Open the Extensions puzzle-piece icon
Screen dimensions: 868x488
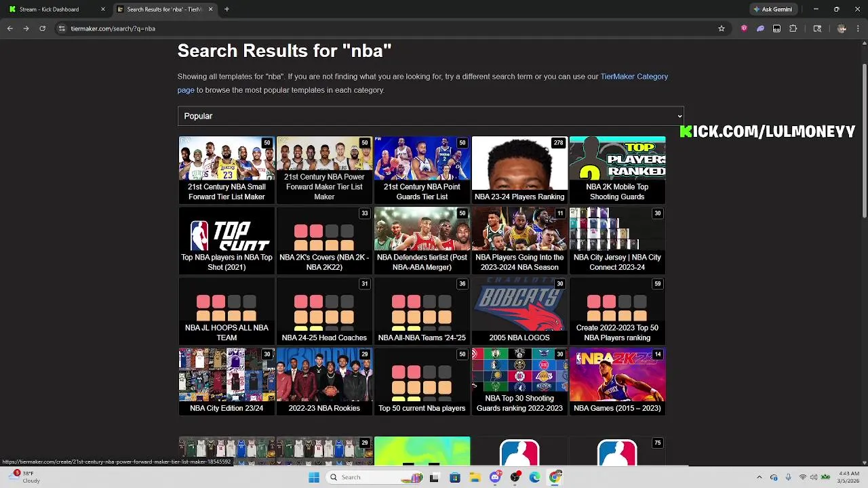point(793,28)
